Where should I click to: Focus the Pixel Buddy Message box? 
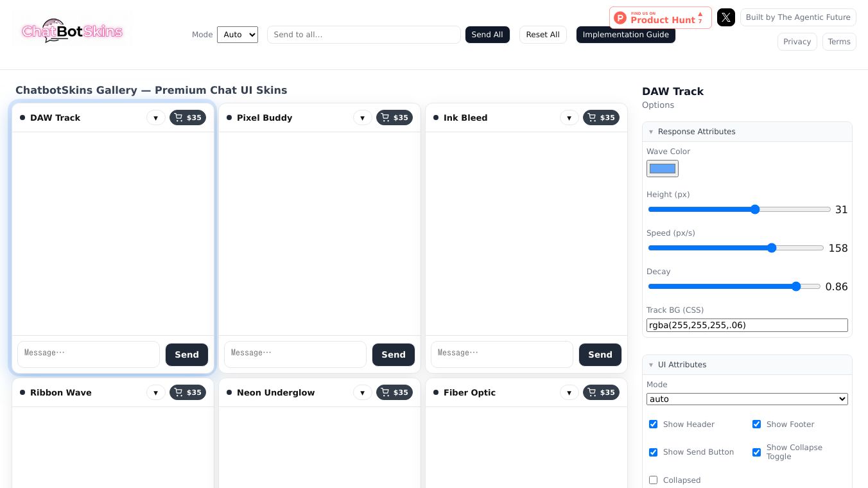click(295, 354)
